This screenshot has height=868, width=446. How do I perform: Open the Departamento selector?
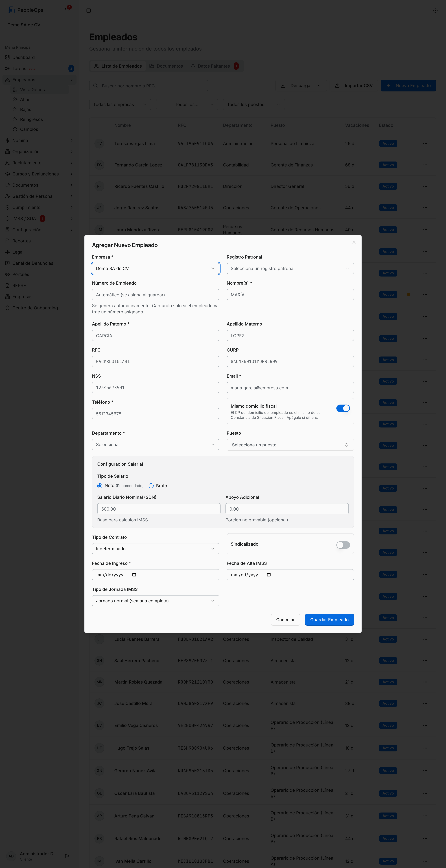click(155, 444)
